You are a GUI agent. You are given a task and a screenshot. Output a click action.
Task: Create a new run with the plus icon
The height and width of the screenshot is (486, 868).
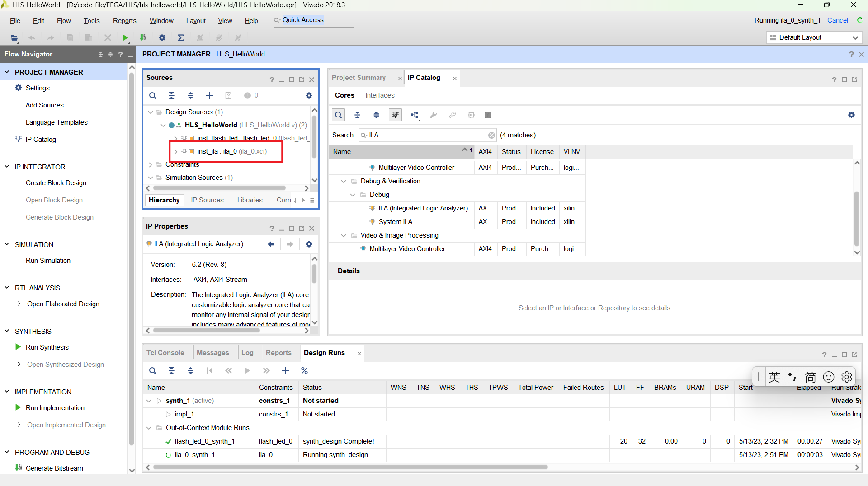click(x=285, y=371)
